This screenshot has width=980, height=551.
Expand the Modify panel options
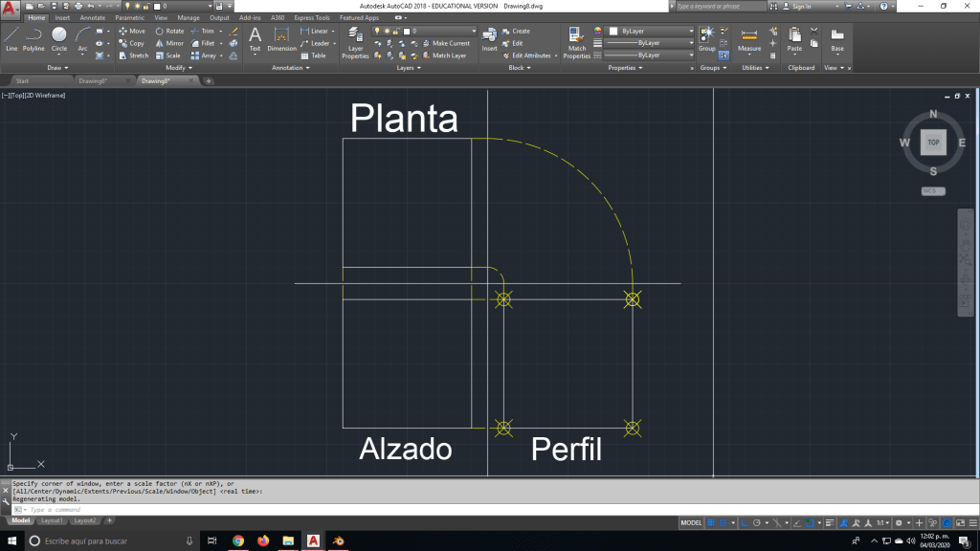tap(178, 68)
